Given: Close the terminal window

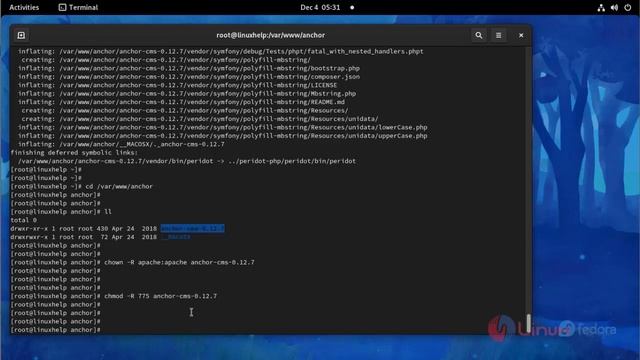Looking at the screenshot, I should coord(521,36).
